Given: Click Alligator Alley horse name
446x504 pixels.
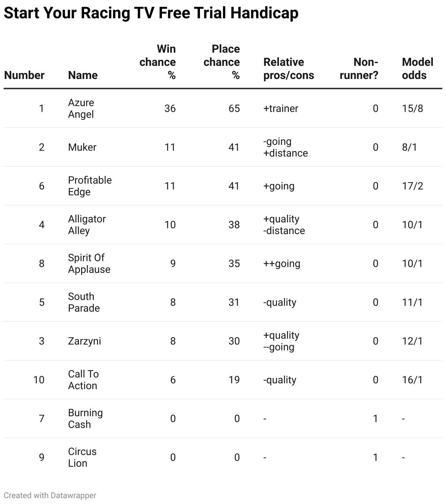Looking at the screenshot, I should click(87, 225).
